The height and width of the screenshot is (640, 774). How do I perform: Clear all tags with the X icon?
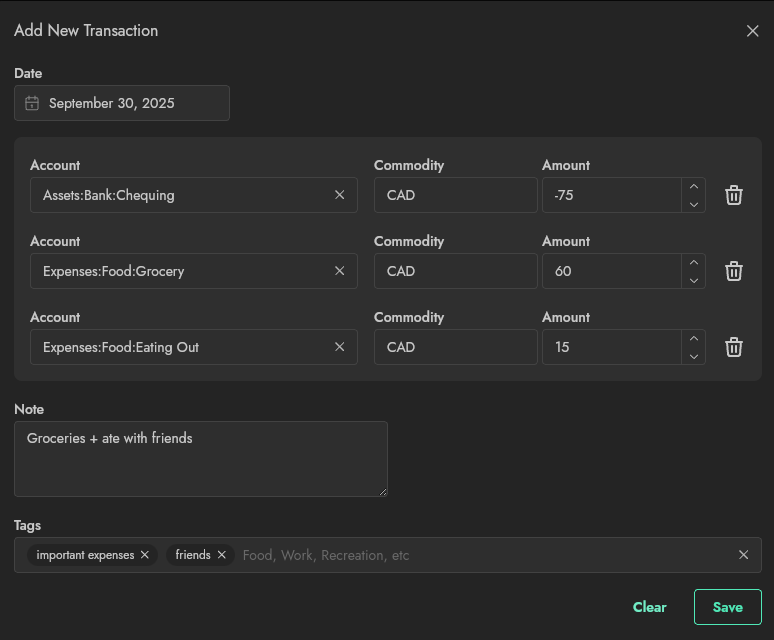pos(743,555)
